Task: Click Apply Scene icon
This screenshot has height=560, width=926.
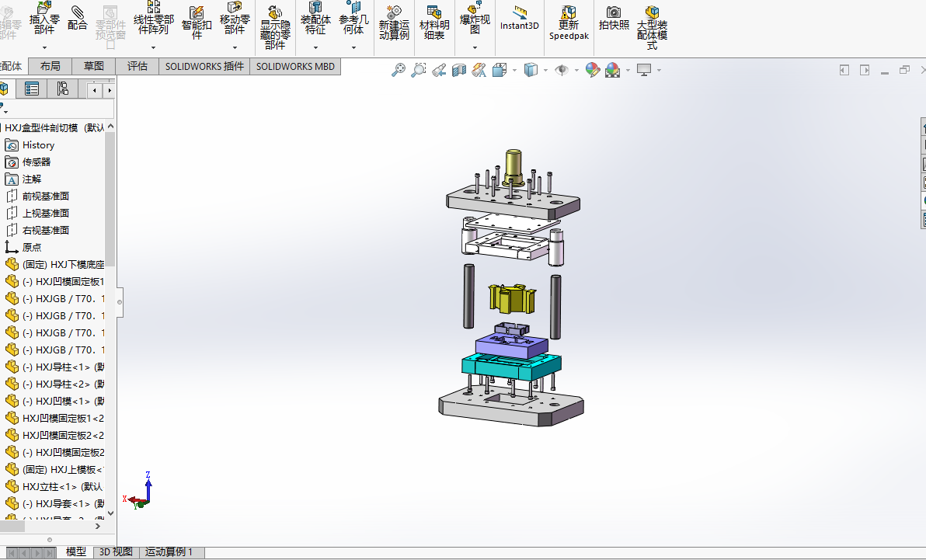Action: point(613,71)
